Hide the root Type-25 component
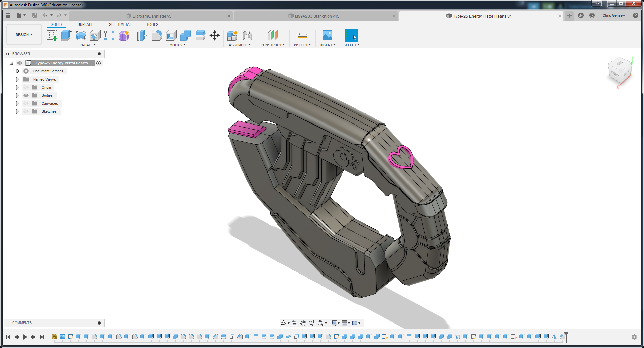This screenshot has height=348, width=644. coord(20,63)
